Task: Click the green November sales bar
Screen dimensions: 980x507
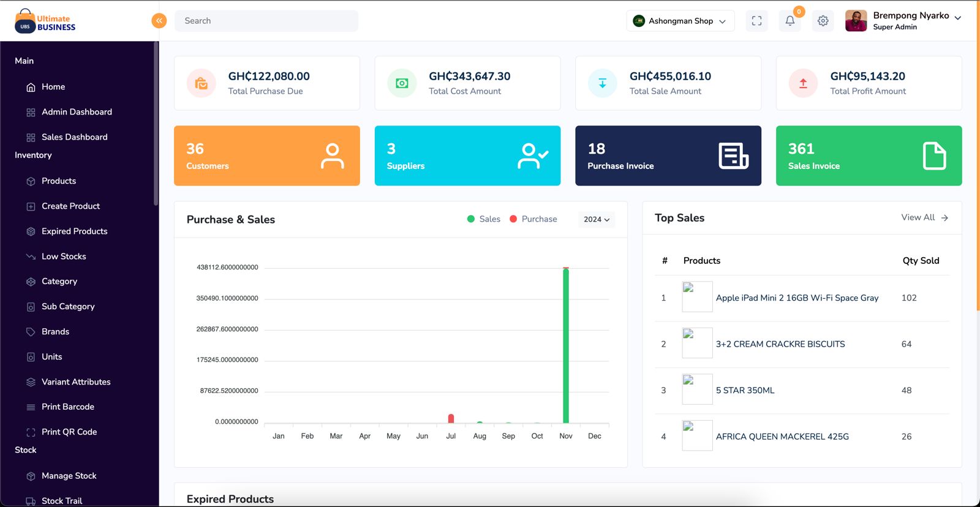Action: pyautogui.click(x=566, y=346)
